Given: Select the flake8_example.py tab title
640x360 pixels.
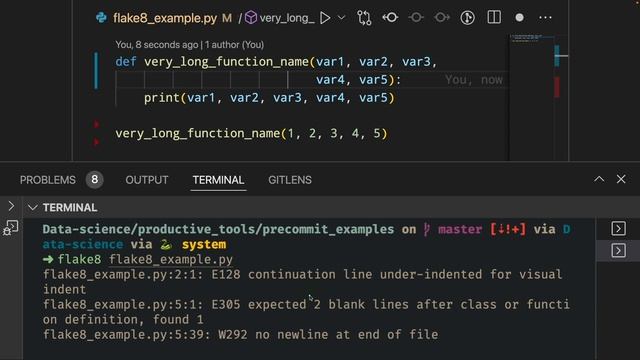Looking at the screenshot, I should [x=165, y=18].
